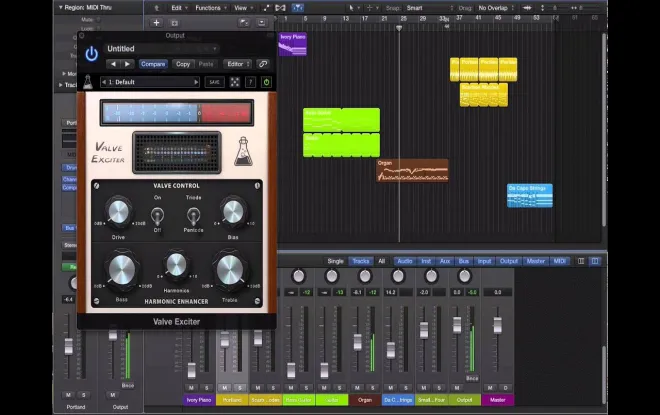
Task: Click the global tracks icon above timeline
Action: (243, 23)
